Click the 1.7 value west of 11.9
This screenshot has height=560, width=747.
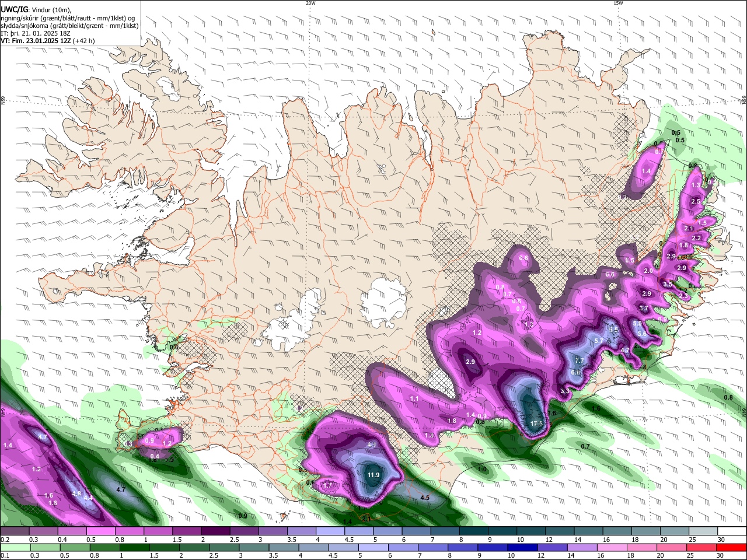tap(327, 485)
